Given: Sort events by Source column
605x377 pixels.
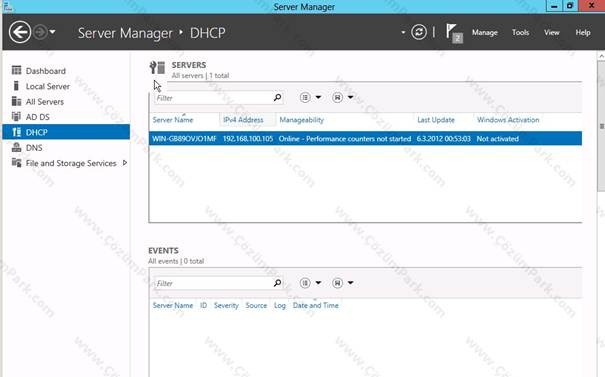Looking at the screenshot, I should coord(256,305).
